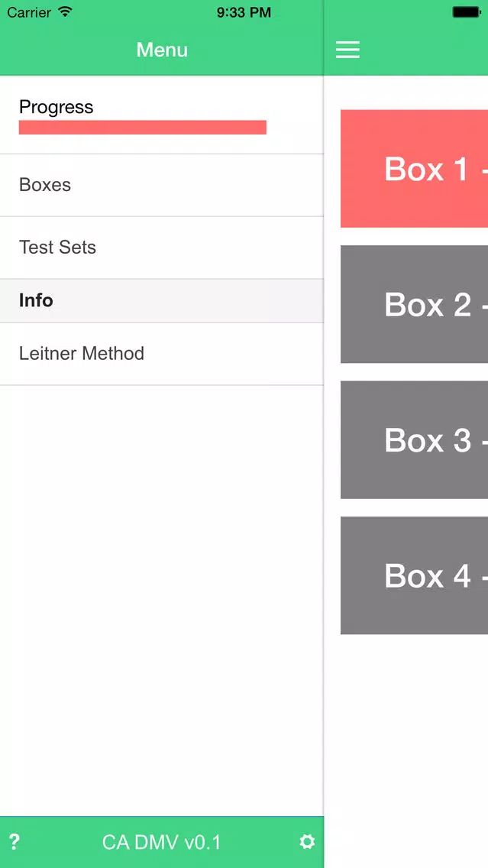488x868 pixels.
Task: Open the gray Box 4 tile
Action: [414, 575]
